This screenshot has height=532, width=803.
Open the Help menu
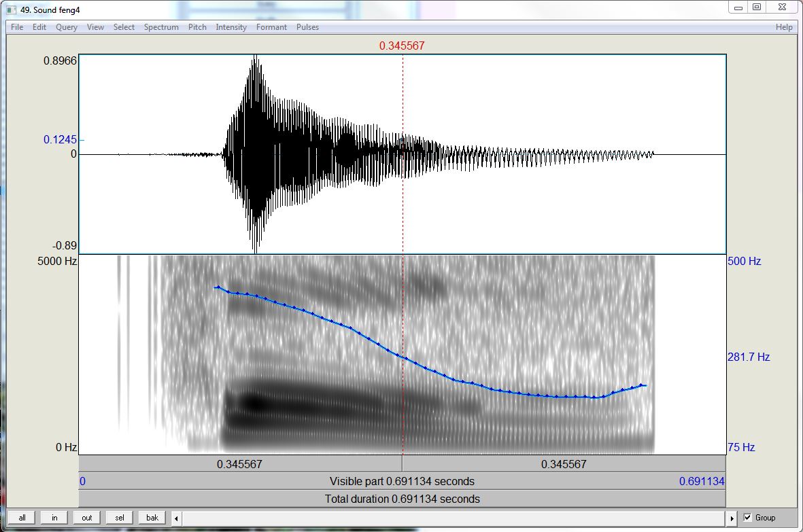click(784, 27)
